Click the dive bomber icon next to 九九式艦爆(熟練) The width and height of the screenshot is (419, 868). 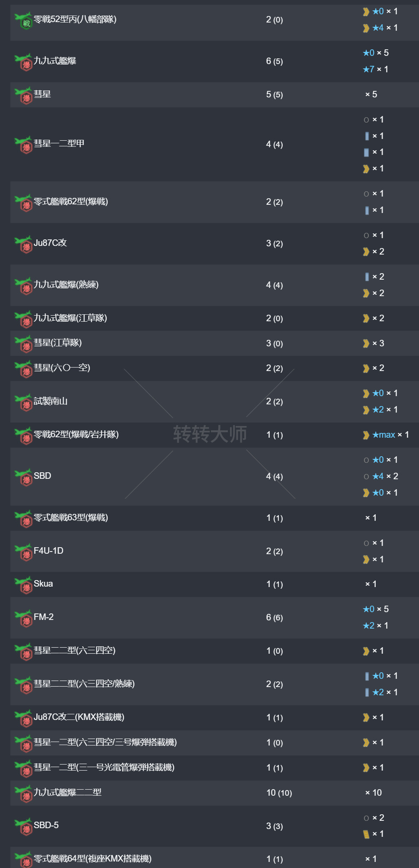click(24, 286)
